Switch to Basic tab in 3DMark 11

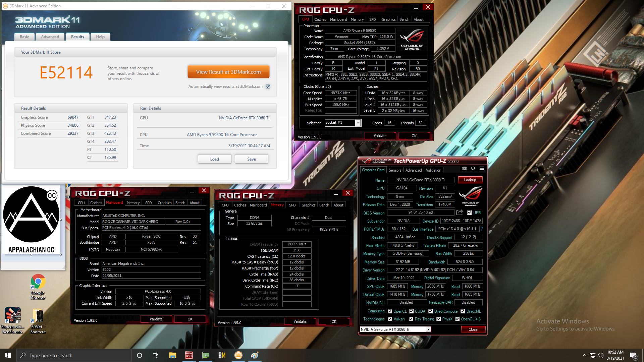point(24,37)
